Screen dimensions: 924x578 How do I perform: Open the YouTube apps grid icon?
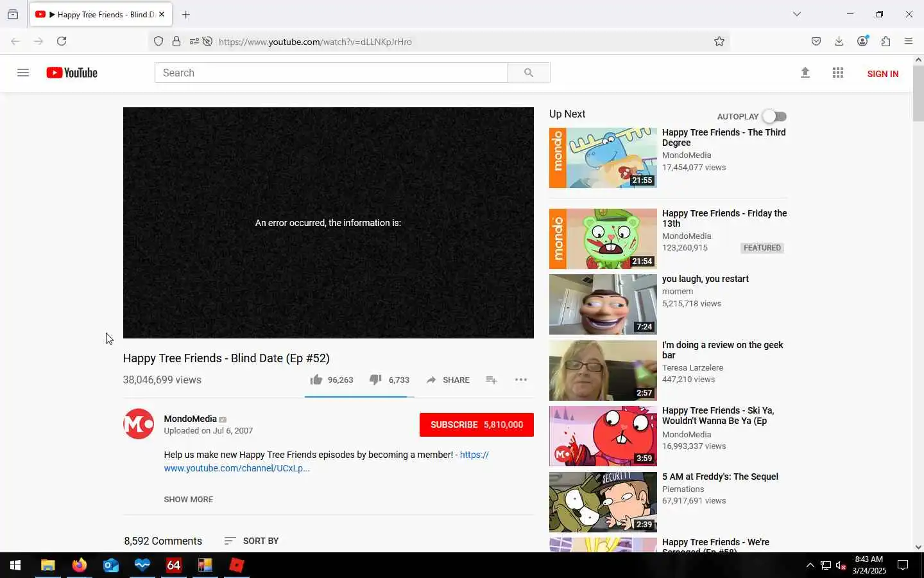click(838, 73)
